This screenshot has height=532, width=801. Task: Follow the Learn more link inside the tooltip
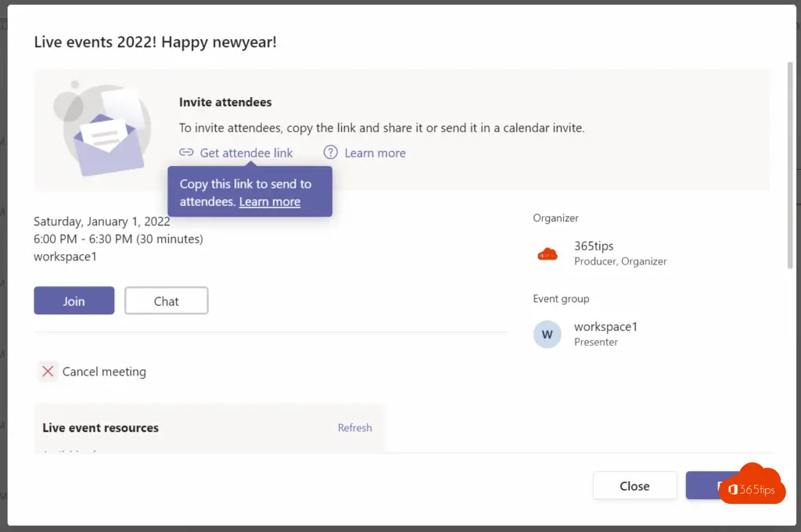coord(270,202)
